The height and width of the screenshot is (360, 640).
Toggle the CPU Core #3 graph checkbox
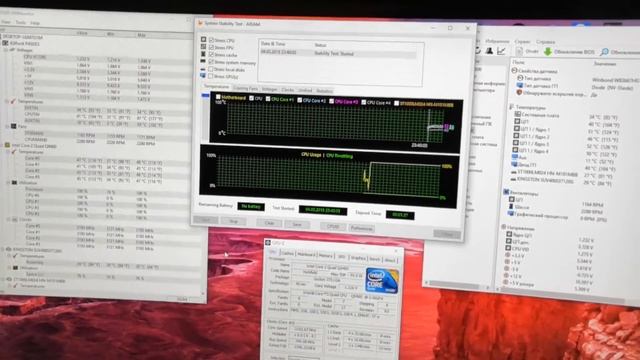click(x=331, y=101)
